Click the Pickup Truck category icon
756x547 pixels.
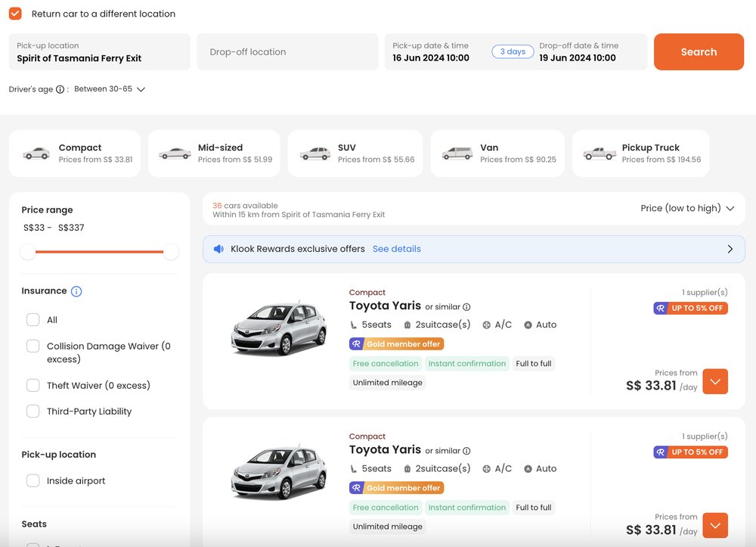pyautogui.click(x=599, y=153)
